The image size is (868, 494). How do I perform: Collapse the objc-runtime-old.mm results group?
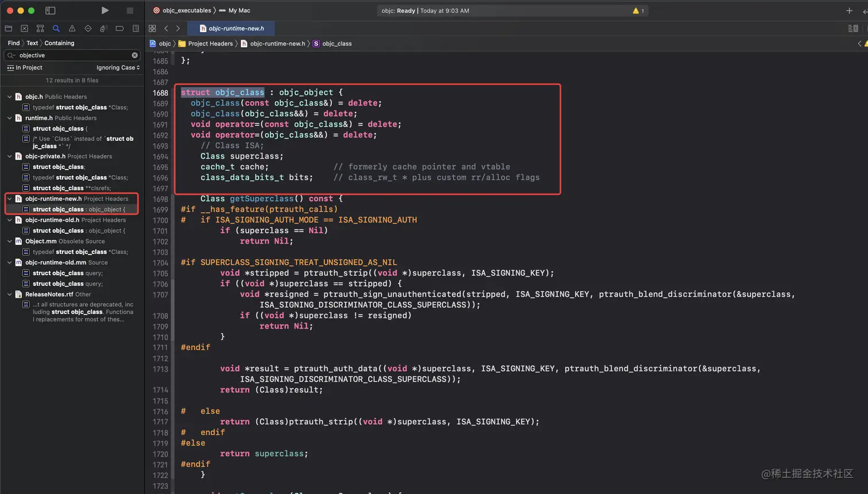(9, 263)
